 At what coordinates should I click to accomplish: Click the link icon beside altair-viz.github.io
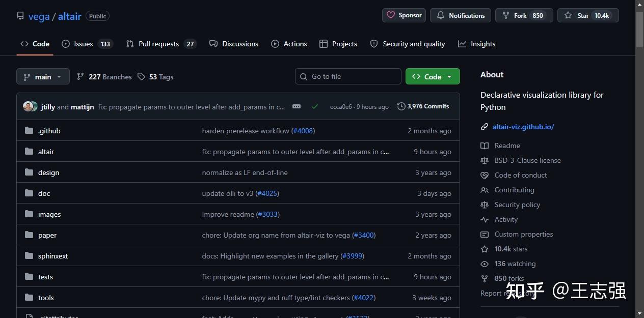(485, 127)
